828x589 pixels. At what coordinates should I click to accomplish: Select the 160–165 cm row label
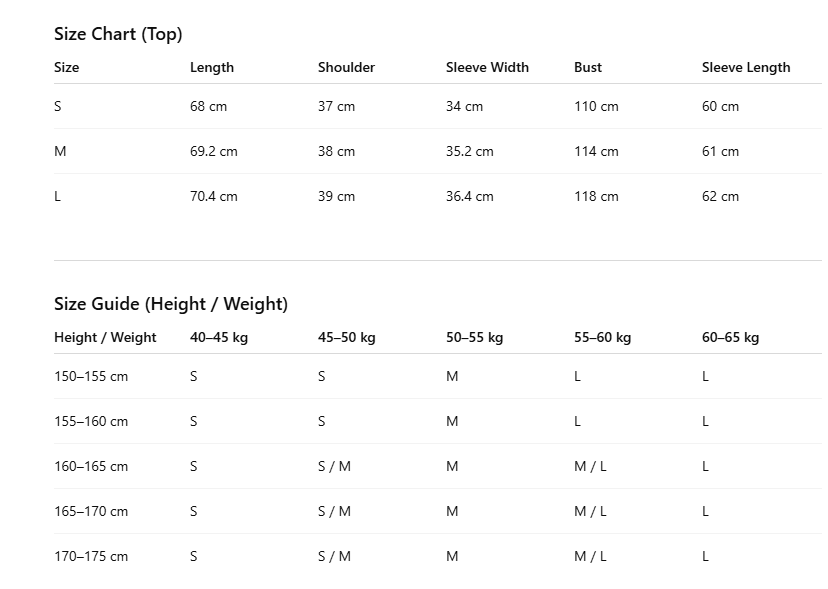[x=91, y=466]
